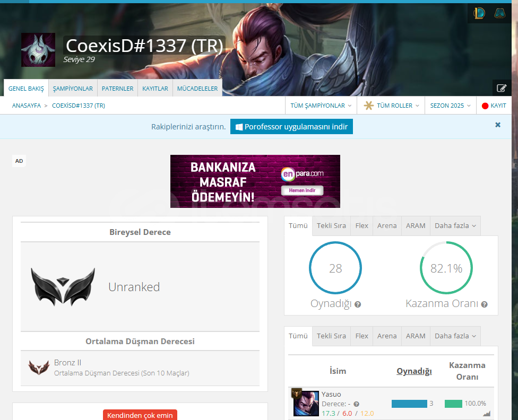The image size is (518, 420).
Task: Select Tekli Sıra tab in champion table
Action: [331, 336]
